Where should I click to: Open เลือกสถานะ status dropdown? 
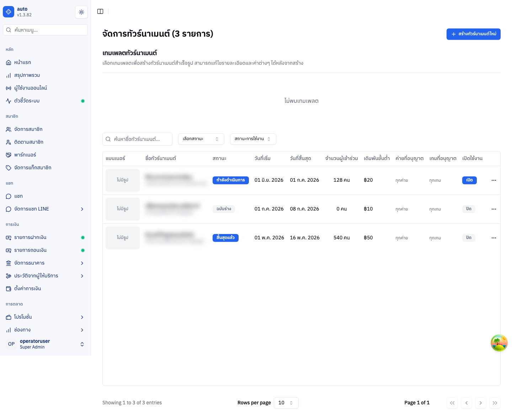pyautogui.click(x=201, y=139)
